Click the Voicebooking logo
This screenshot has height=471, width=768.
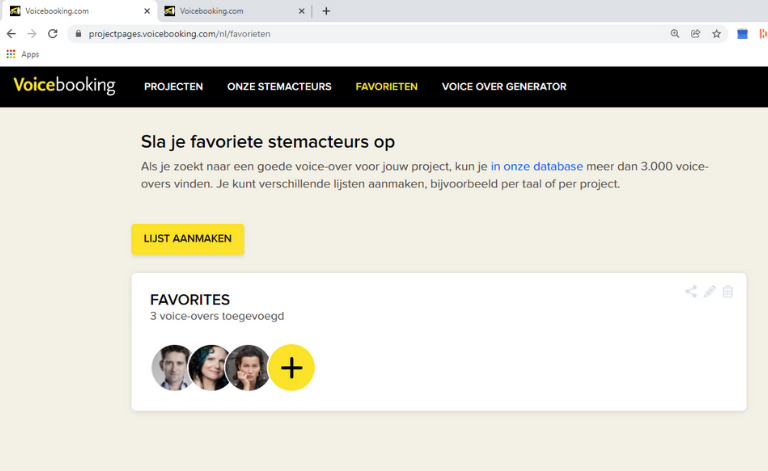[64, 86]
